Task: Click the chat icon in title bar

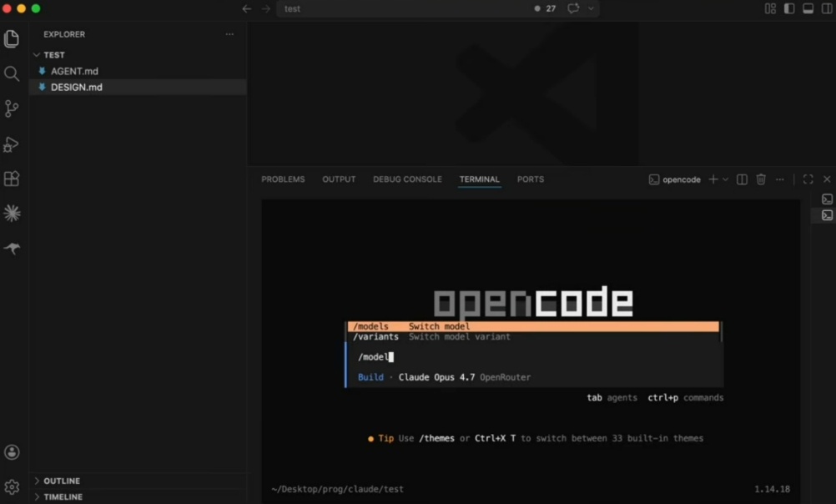Action: coord(573,8)
